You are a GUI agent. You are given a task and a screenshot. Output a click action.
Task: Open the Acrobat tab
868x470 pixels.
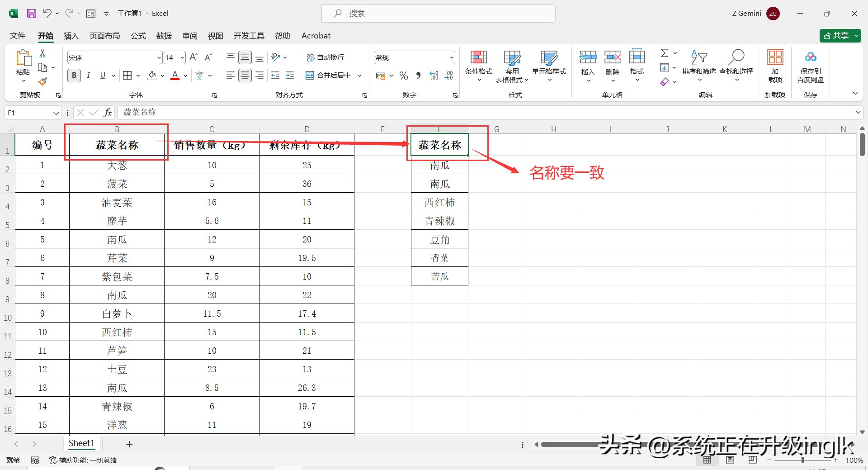[316, 36]
